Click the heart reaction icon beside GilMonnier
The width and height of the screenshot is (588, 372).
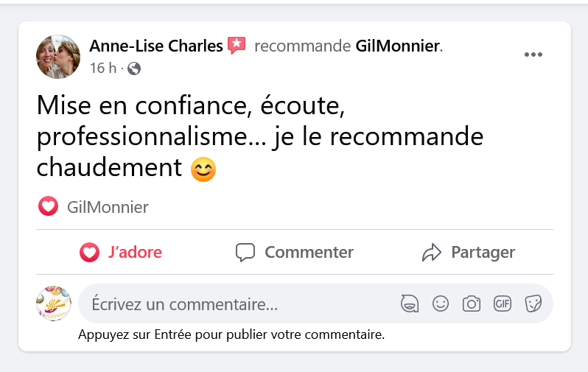pyautogui.click(x=48, y=207)
